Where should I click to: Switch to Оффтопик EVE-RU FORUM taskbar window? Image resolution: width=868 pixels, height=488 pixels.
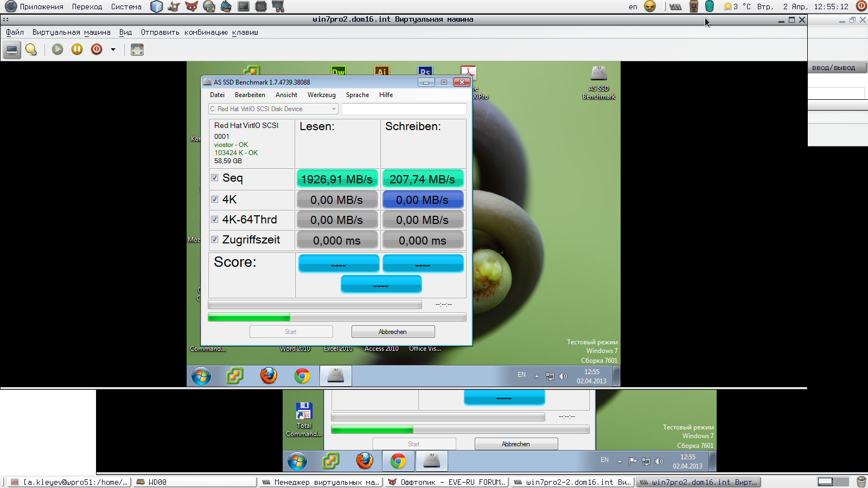446,482
